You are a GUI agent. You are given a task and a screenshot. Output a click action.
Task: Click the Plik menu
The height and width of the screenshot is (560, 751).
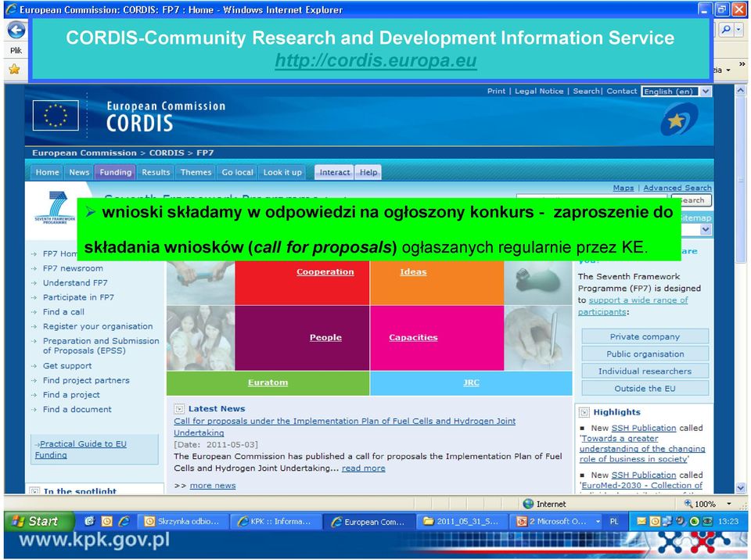click(x=16, y=50)
